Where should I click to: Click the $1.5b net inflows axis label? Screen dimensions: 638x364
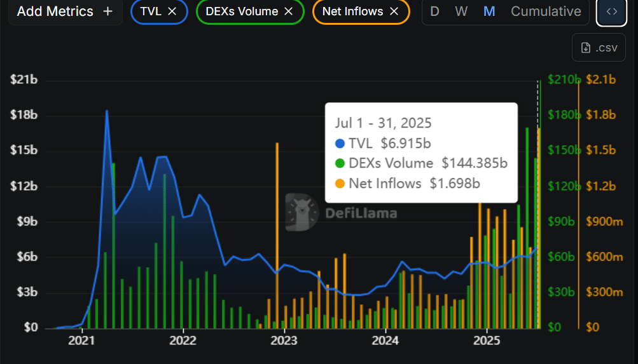[601, 151]
